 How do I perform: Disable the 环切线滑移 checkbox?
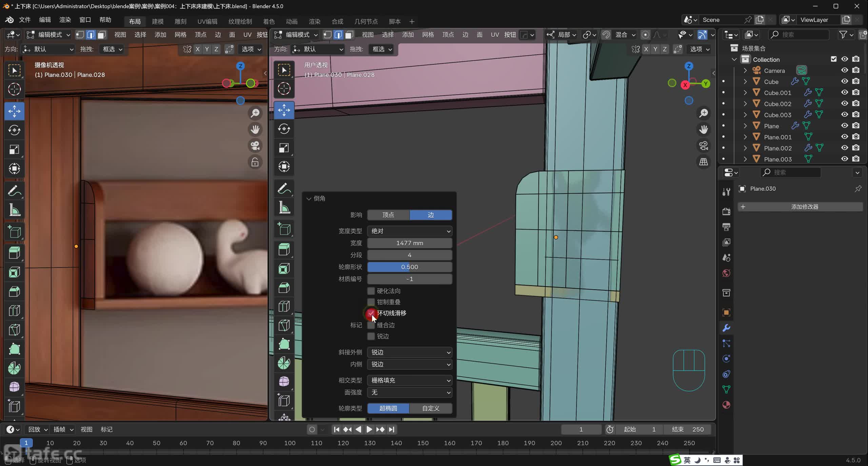click(371, 313)
